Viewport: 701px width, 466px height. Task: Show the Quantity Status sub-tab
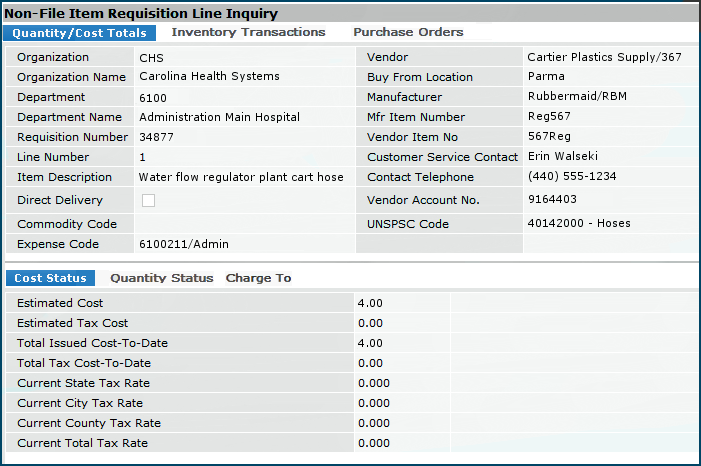[x=161, y=278]
